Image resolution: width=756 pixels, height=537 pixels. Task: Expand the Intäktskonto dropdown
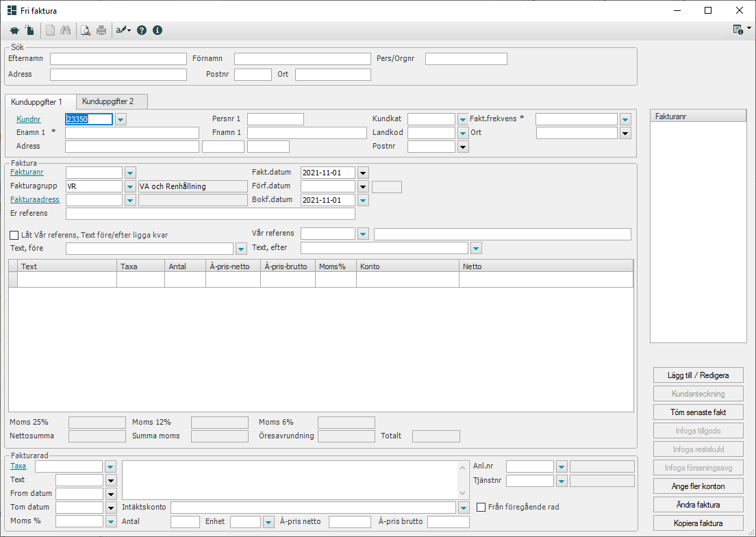(x=463, y=508)
